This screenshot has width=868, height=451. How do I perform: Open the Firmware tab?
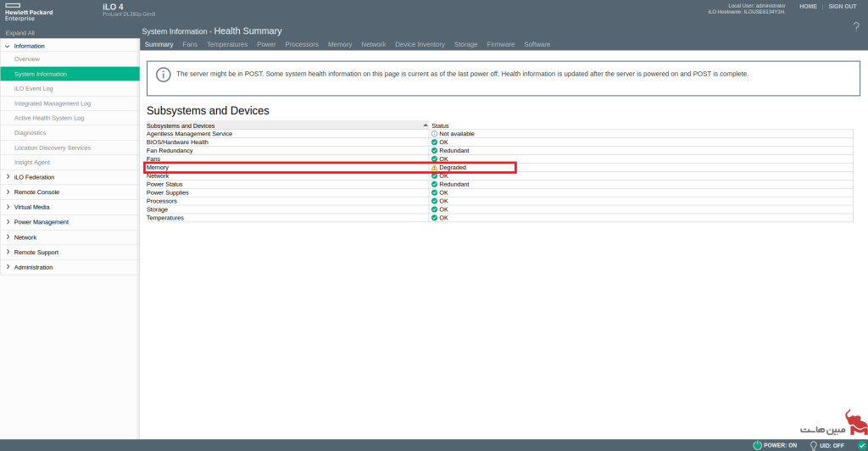pyautogui.click(x=500, y=44)
